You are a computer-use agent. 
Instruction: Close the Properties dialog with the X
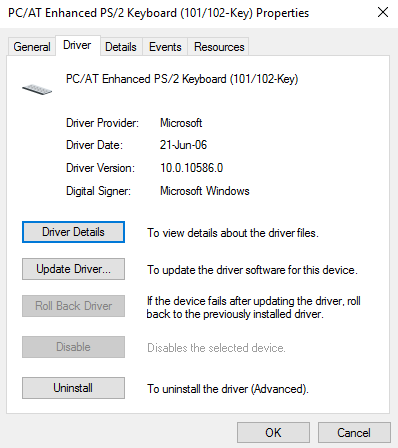click(383, 12)
